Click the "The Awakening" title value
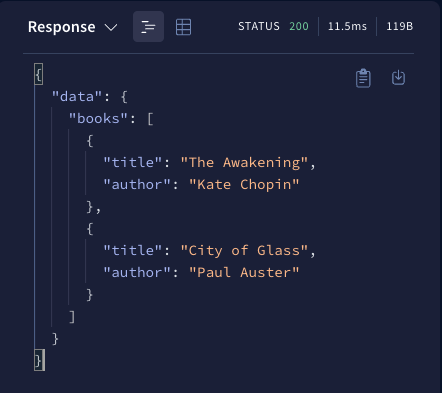 tap(244, 163)
